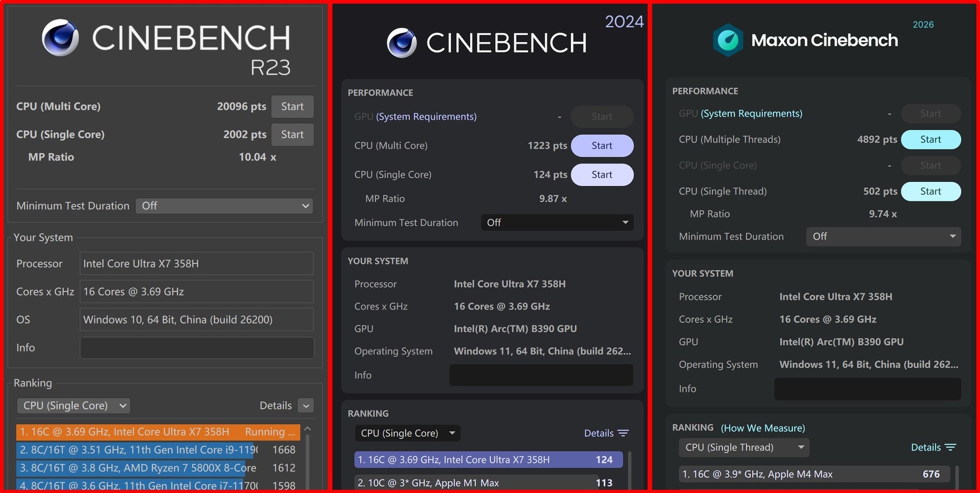The height and width of the screenshot is (493, 980).
Task: Click 9.74 x MP Ratio in Cinebench 2026
Action: tap(883, 214)
